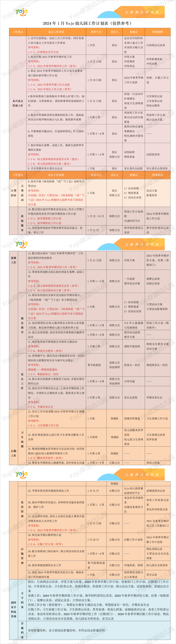This screenshot has height=644, width=176.
Task: Select the 家长委员会流程 cell
Action: click(x=133, y=168)
